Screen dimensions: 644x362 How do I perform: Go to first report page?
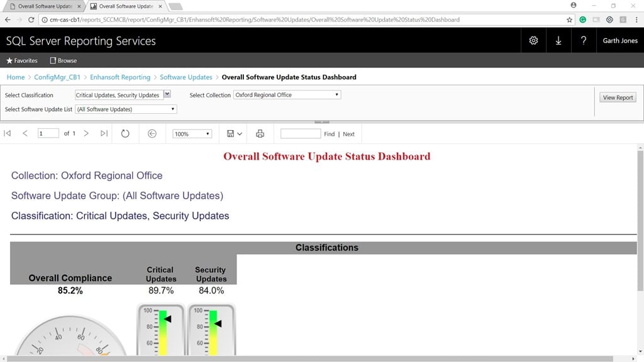[8, 133]
